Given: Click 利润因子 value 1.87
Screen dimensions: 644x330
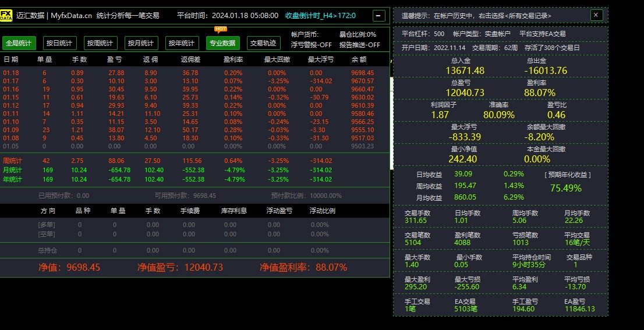Looking at the screenshot, I should pyautogui.click(x=440, y=115).
